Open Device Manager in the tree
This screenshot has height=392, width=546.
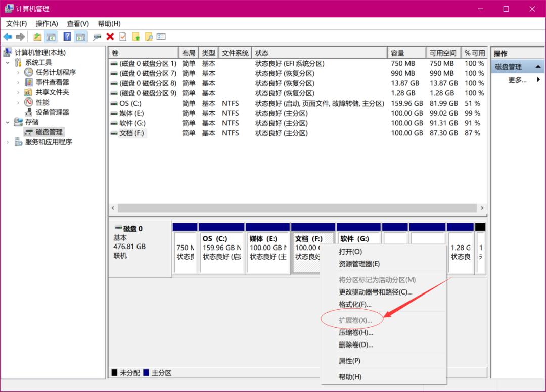tap(52, 112)
